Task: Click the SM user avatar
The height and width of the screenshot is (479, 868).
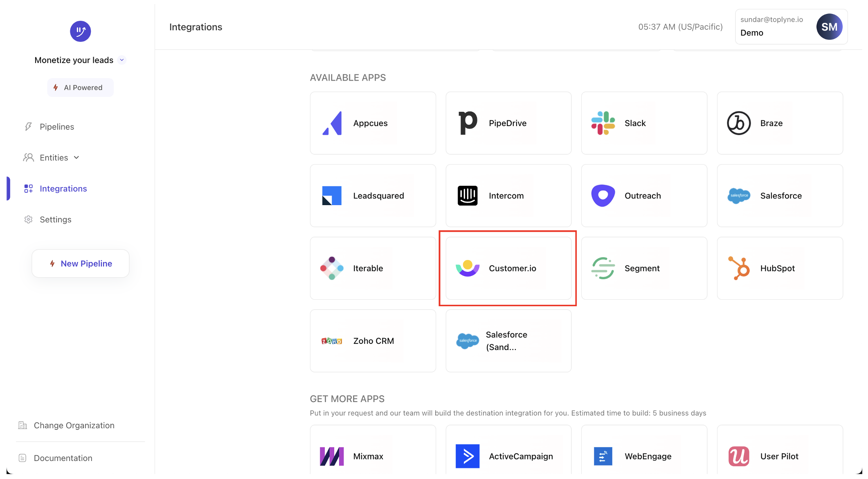Action: coord(829,27)
